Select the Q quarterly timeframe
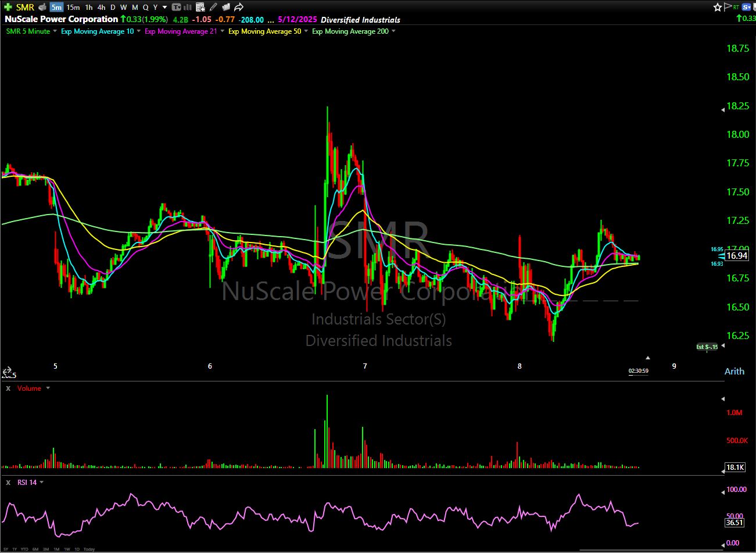This screenshot has height=553, width=756. [x=145, y=8]
